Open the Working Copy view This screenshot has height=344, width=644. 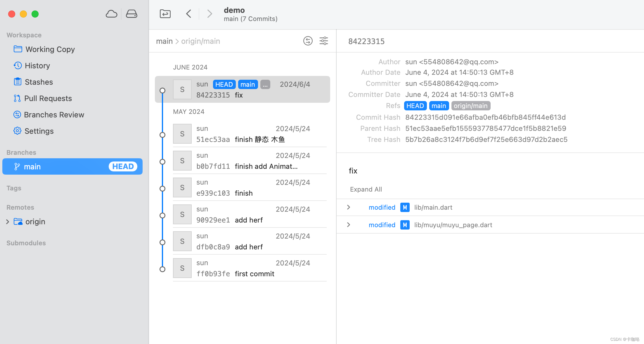50,49
